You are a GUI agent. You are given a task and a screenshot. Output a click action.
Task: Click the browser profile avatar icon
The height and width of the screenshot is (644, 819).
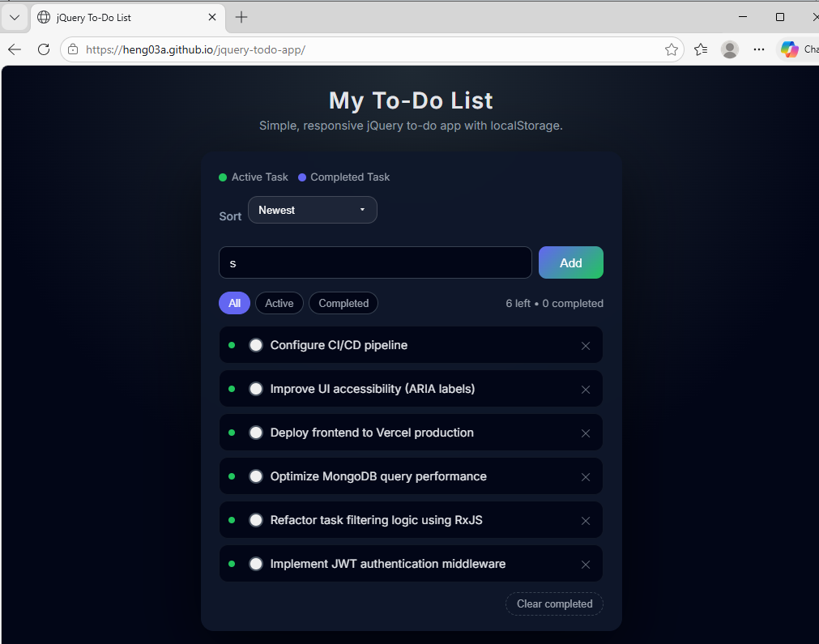(729, 49)
